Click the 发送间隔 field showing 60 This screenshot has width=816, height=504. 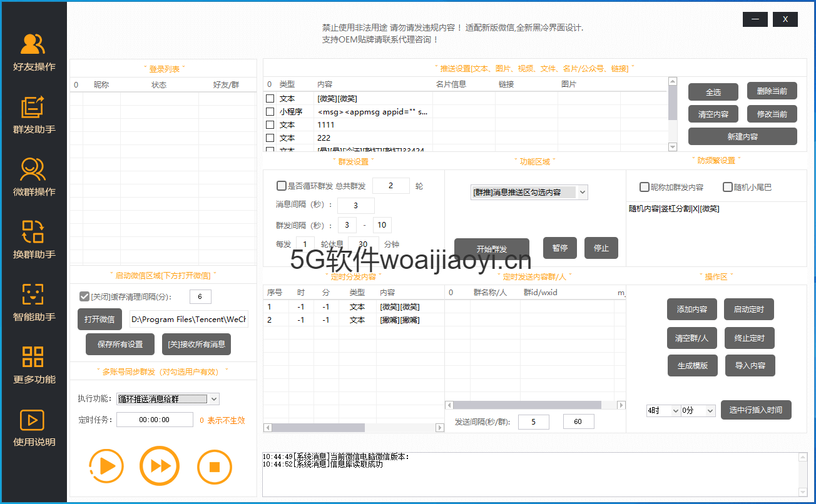pyautogui.click(x=579, y=421)
